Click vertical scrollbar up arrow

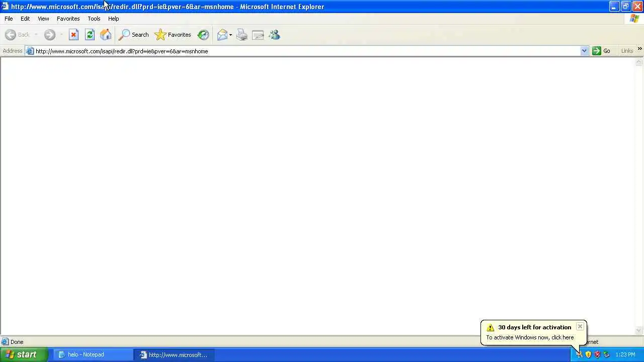pos(639,62)
